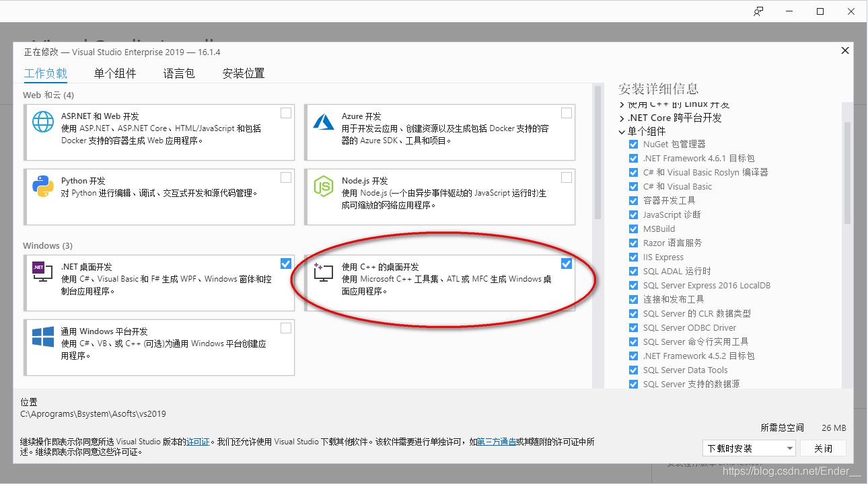The image size is (868, 484).
Task: Click the Azure 开发 workload icon
Action: (x=324, y=121)
